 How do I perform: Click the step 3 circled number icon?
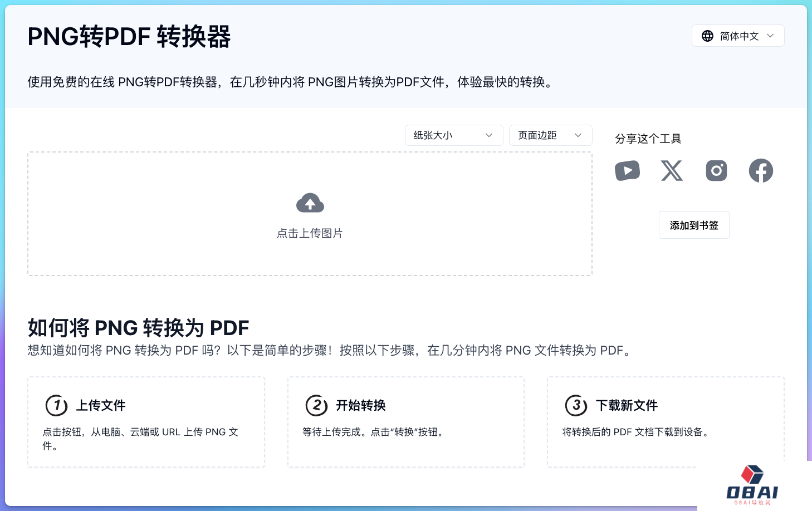(x=576, y=406)
